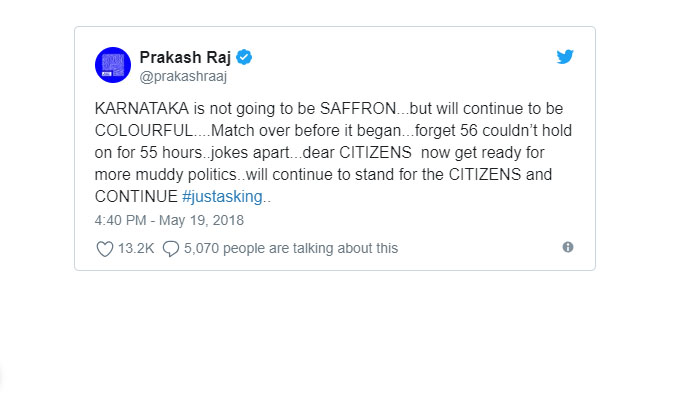Visit the @prakashraaj handle
This screenshot has width=700, height=400.
(x=183, y=76)
